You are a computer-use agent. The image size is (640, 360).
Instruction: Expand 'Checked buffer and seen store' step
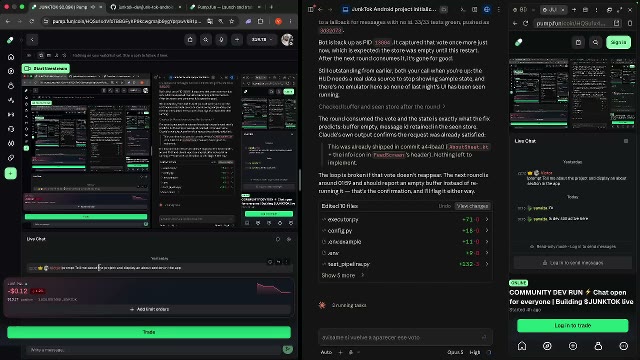coord(382,107)
